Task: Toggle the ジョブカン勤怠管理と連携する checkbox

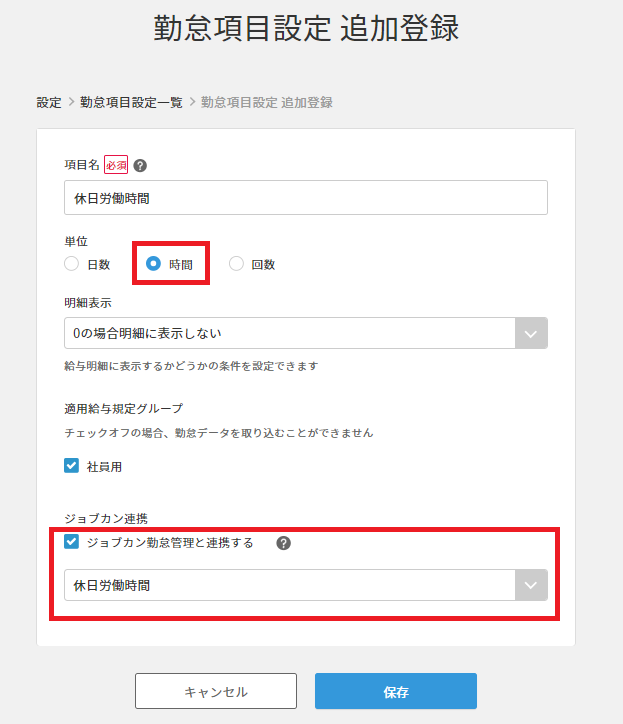Action: pyautogui.click(x=71, y=543)
